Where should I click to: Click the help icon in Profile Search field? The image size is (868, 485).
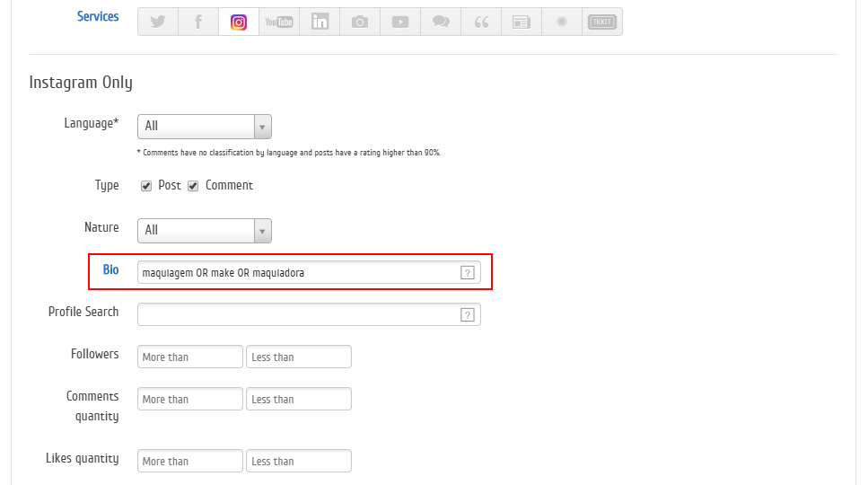click(x=467, y=314)
